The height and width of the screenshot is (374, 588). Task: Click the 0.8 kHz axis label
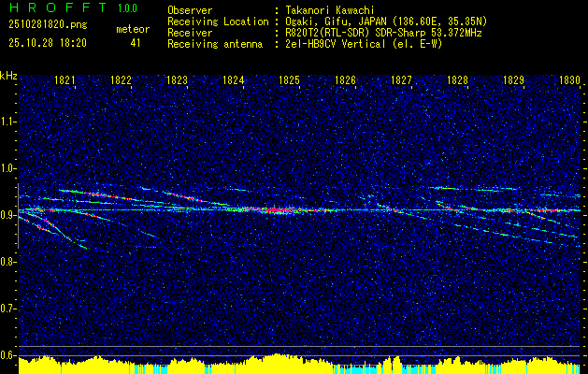coord(7,262)
